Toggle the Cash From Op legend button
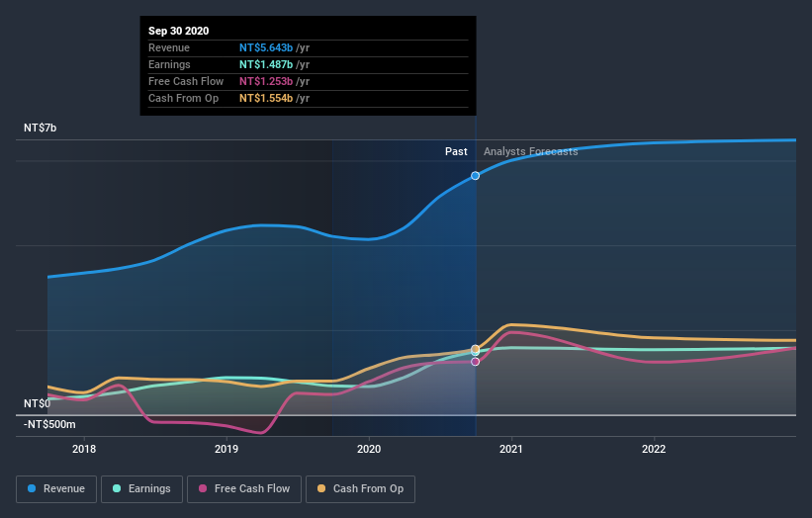This screenshot has width=812, height=518. tap(360, 489)
